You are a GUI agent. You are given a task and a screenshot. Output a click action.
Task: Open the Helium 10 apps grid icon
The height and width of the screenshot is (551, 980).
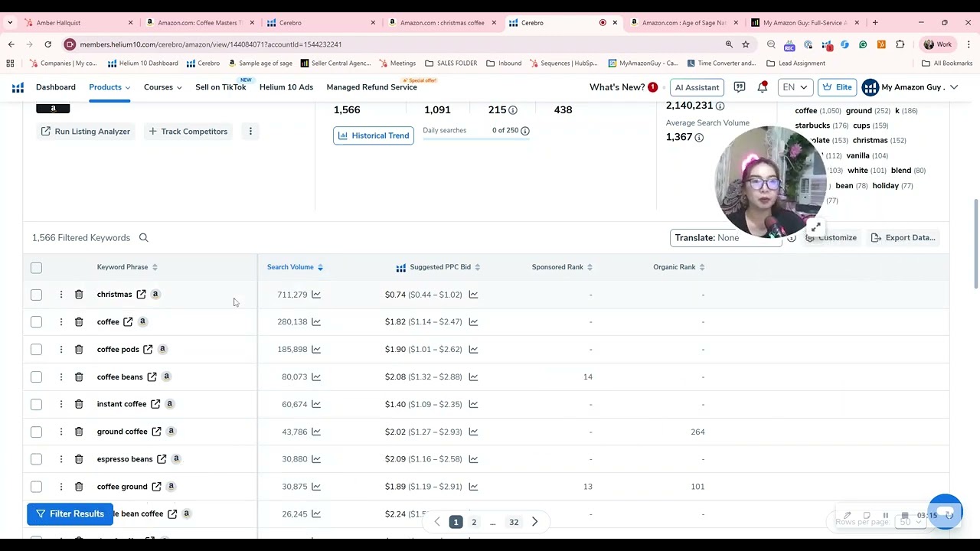point(18,87)
